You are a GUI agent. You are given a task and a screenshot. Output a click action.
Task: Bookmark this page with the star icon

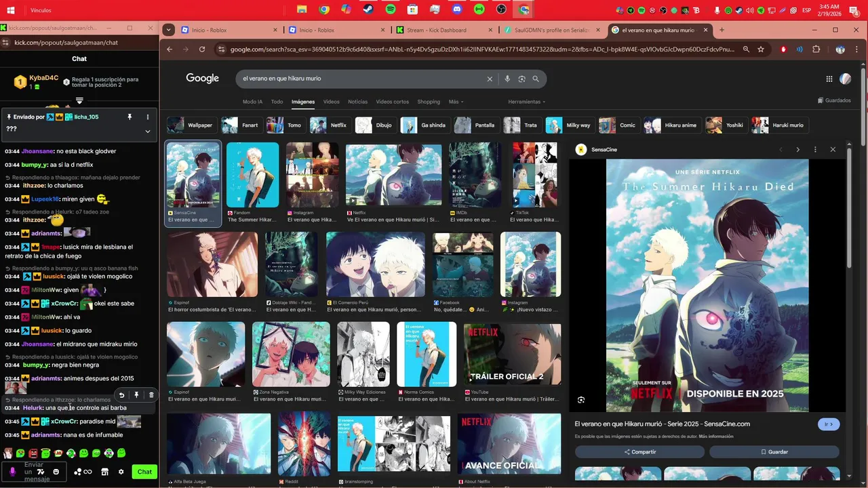761,49
